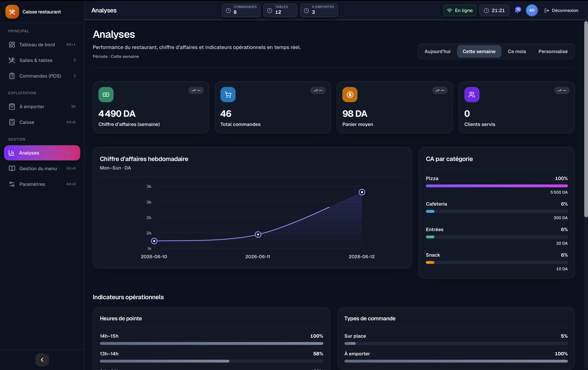Viewport: 588px width, 370px height.
Task: Open Gestion du menu in sidebar
Action: click(x=42, y=168)
